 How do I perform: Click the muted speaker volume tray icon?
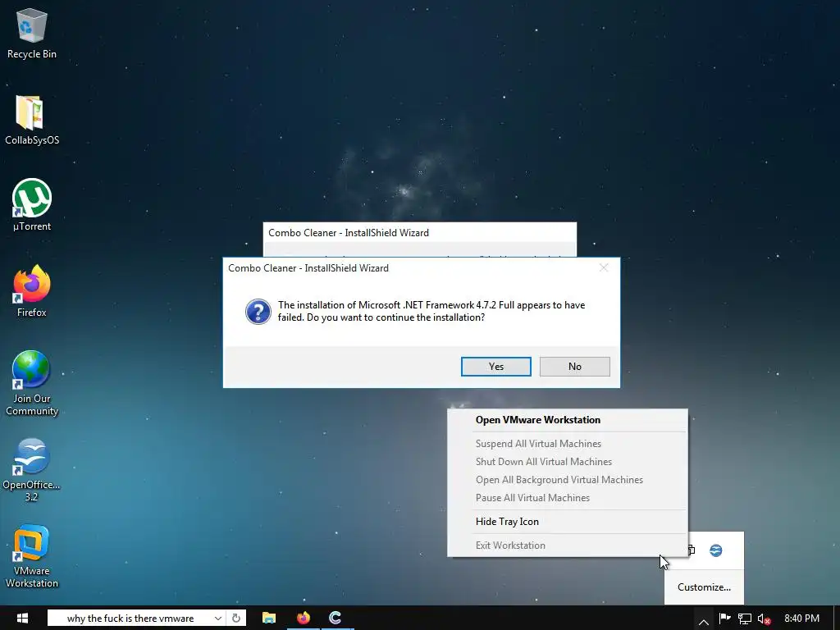[764, 619]
